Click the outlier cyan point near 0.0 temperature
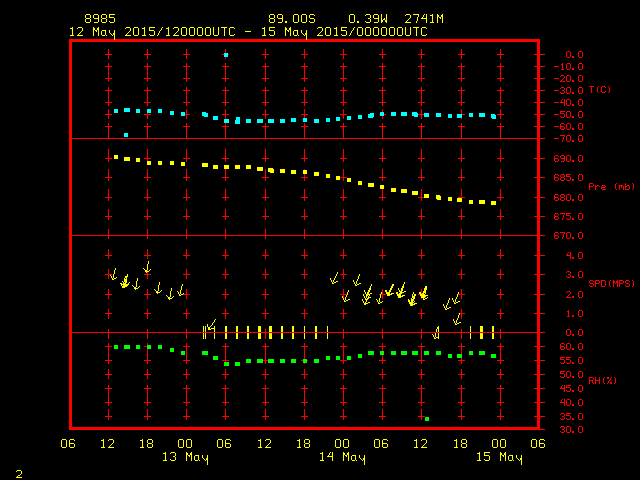Viewport: 640px width, 480px height. [x=226, y=55]
